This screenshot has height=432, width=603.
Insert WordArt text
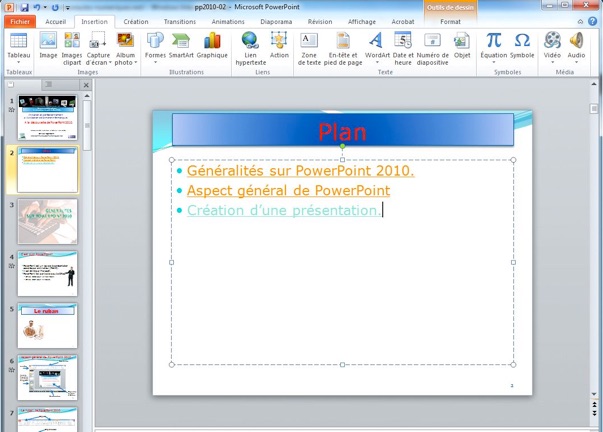click(x=377, y=47)
